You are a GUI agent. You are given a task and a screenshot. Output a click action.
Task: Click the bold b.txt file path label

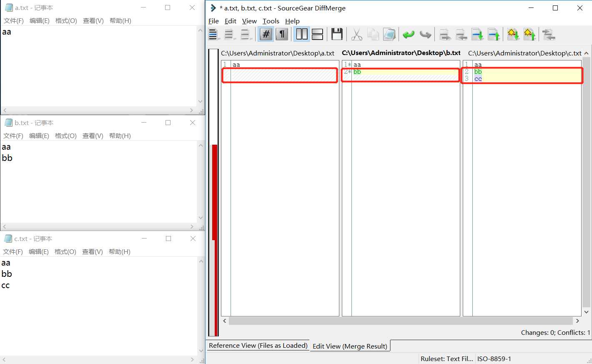pos(401,53)
